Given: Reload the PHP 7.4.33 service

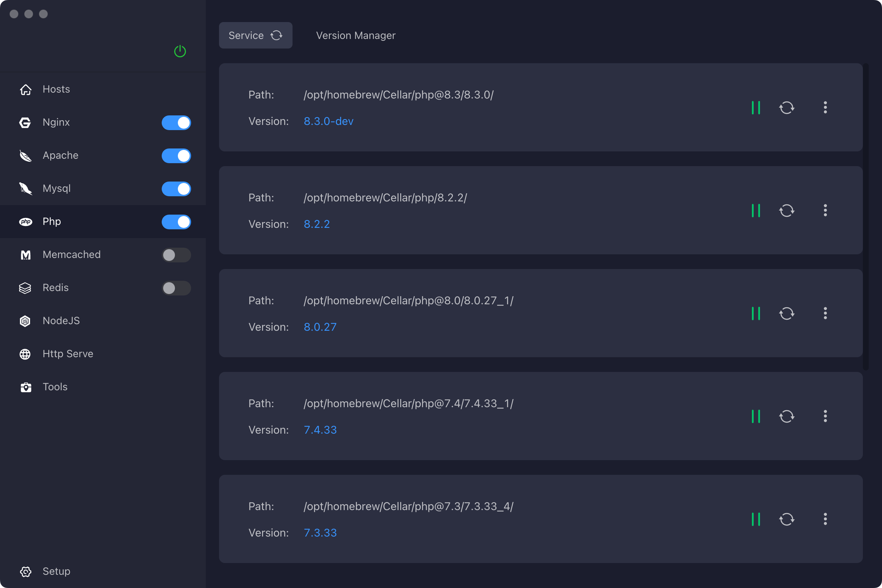Looking at the screenshot, I should 786,416.
